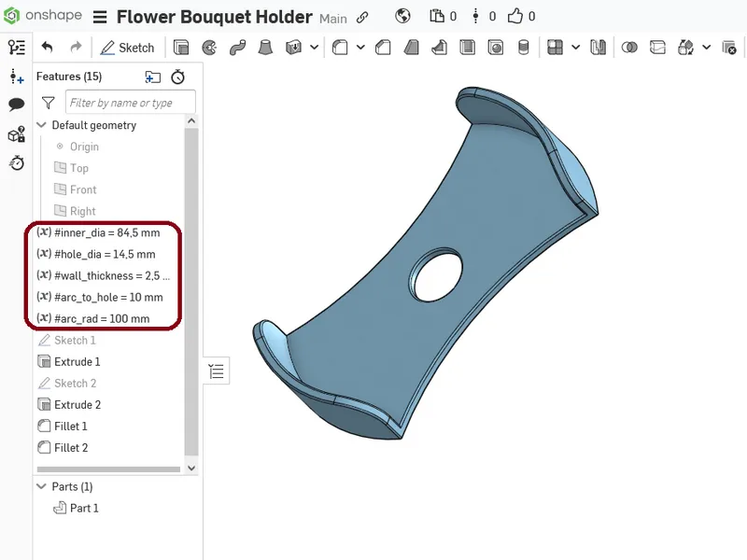Screen dimensions: 747x560
Task: Select the Boolean tool
Action: click(629, 48)
